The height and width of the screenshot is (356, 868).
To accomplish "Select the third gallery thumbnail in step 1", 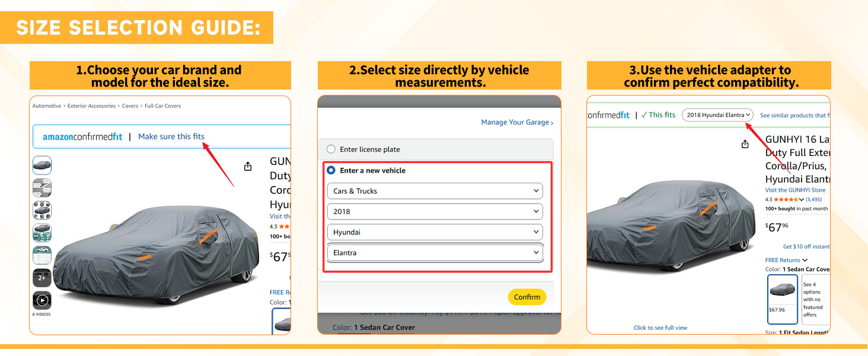I will click(x=42, y=210).
